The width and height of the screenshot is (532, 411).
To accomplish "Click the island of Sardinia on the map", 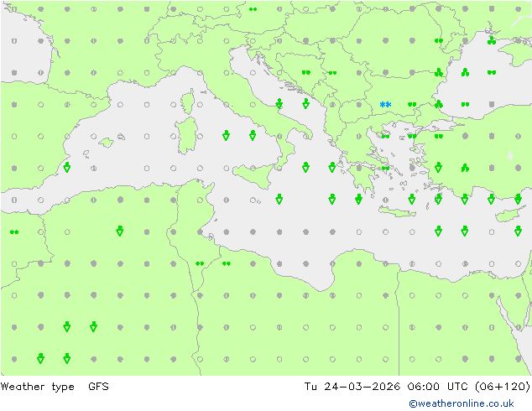I will 186,135.
